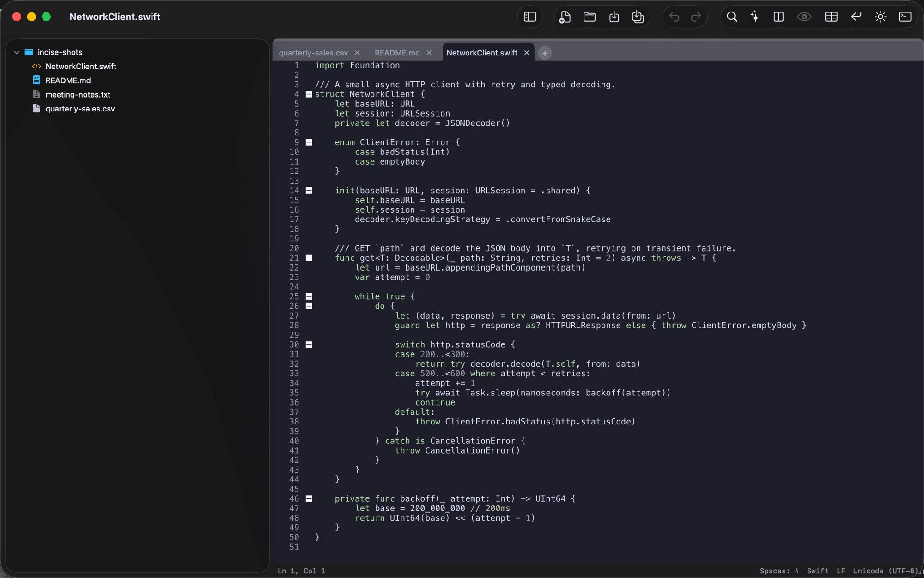Change LF line ending setting
Image resolution: width=924 pixels, height=578 pixels.
[x=841, y=571]
